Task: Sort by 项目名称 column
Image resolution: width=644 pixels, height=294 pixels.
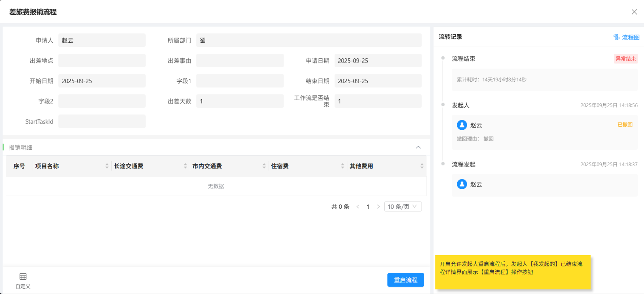Action: 107,166
